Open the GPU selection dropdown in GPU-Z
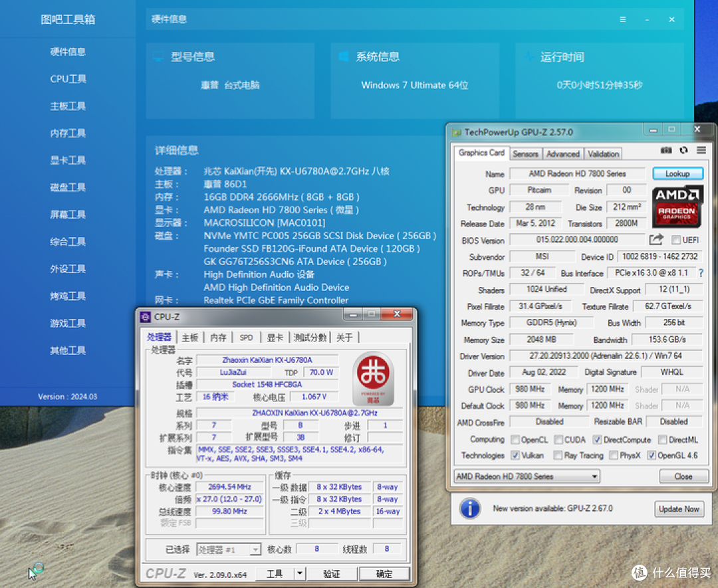The width and height of the screenshot is (718, 588). click(x=527, y=476)
